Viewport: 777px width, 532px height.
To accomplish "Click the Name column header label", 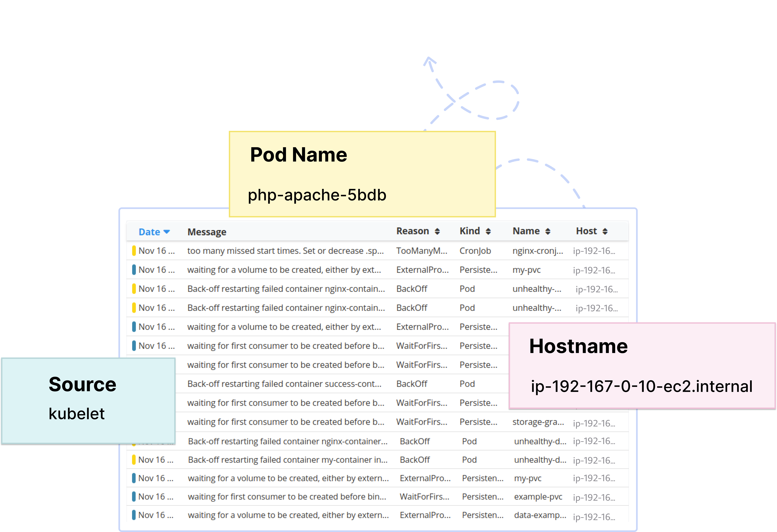I will pos(526,231).
